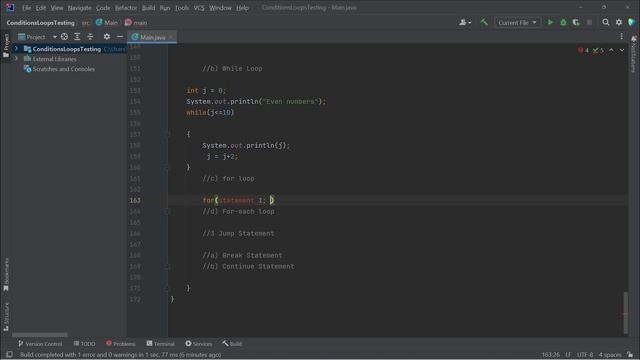
Task: Open Services tool window
Action: tap(199, 344)
